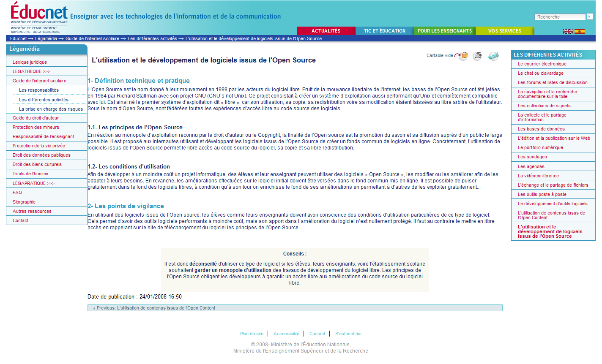This screenshot has width=602, height=364.
Task: Switch to Spanish with Spain flag
Action: (580, 31)
